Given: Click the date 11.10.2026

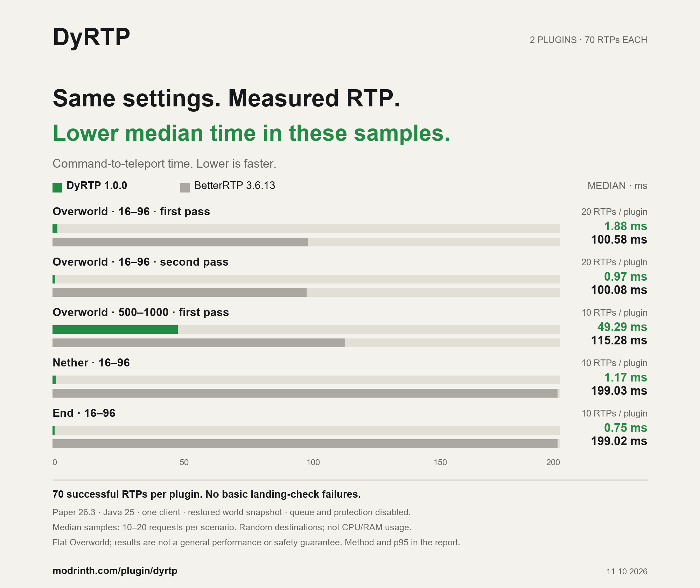Looking at the screenshot, I should [627, 572].
